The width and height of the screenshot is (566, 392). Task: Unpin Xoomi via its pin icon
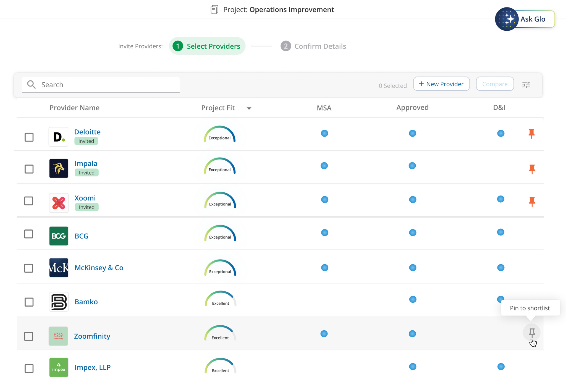(x=532, y=202)
